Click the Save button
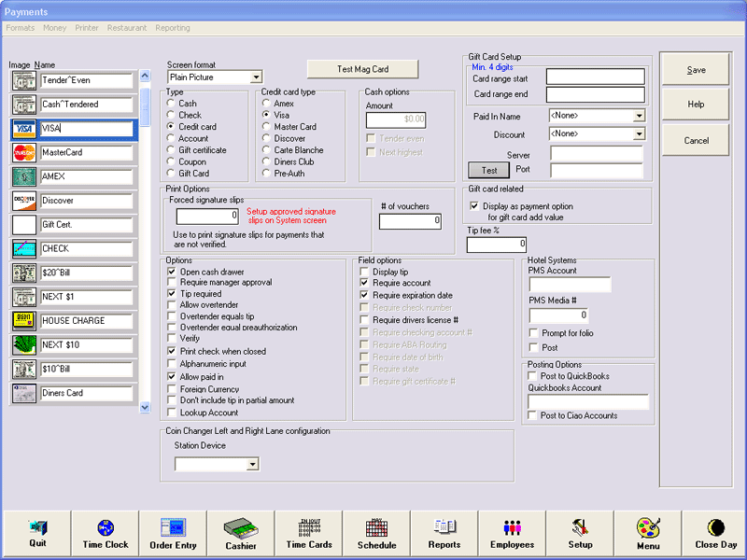The width and height of the screenshot is (747, 560). (696, 70)
